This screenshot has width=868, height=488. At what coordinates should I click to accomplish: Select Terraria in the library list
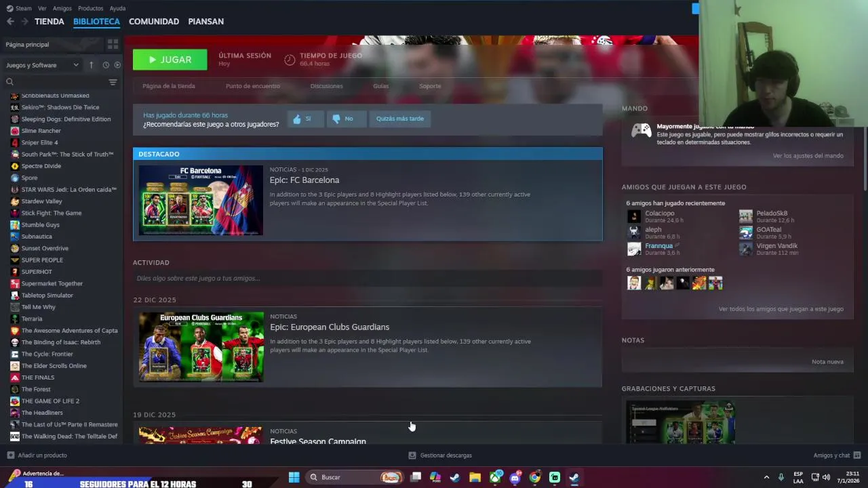32,319
